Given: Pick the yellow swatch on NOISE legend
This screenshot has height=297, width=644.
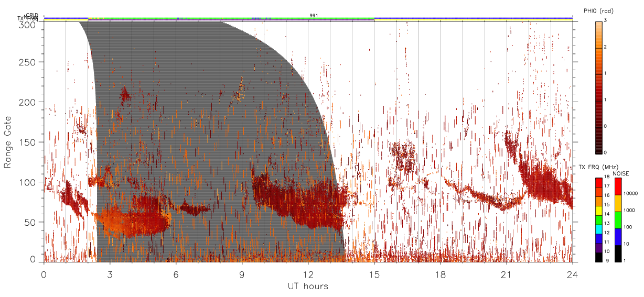Looking at the screenshot, I should click(x=618, y=203).
